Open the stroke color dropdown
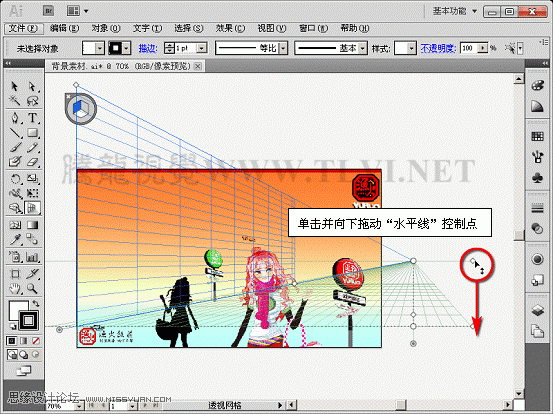 [126, 48]
